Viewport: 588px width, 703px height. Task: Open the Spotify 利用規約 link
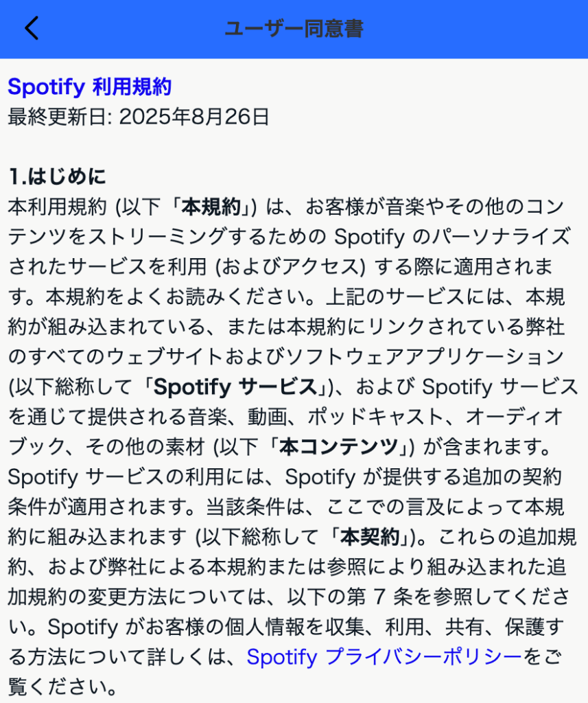(89, 87)
